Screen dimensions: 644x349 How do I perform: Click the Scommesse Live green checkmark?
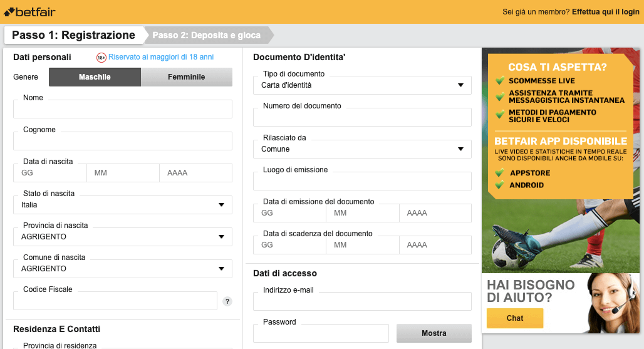[x=500, y=80]
